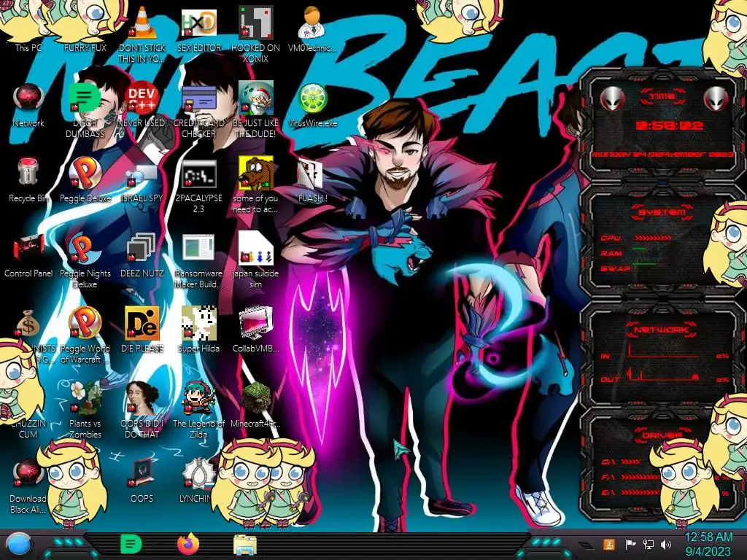747x560 pixels.
Task: Click the gadget date 'monday 04 september 2023'
Action: tap(662, 155)
